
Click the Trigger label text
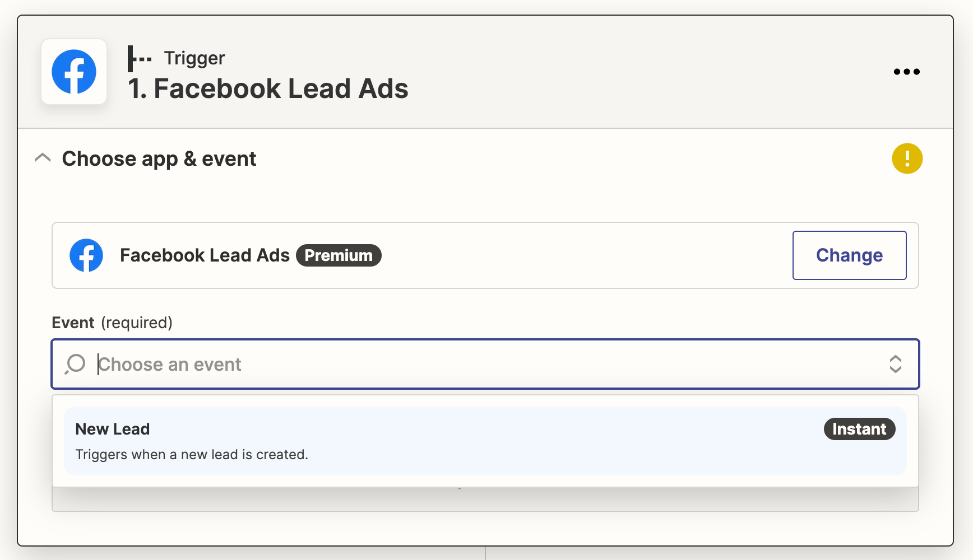click(194, 58)
